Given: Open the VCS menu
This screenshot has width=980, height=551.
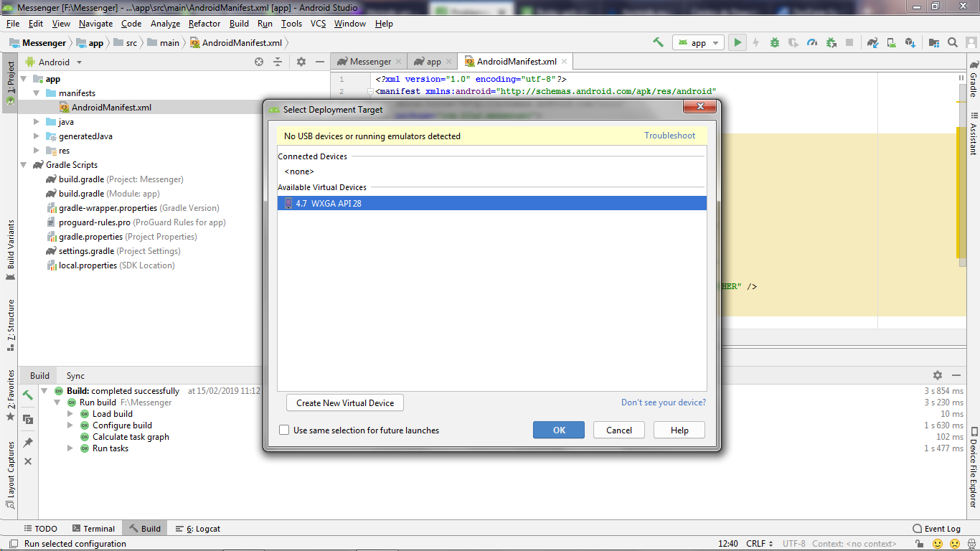Looking at the screenshot, I should coord(318,24).
